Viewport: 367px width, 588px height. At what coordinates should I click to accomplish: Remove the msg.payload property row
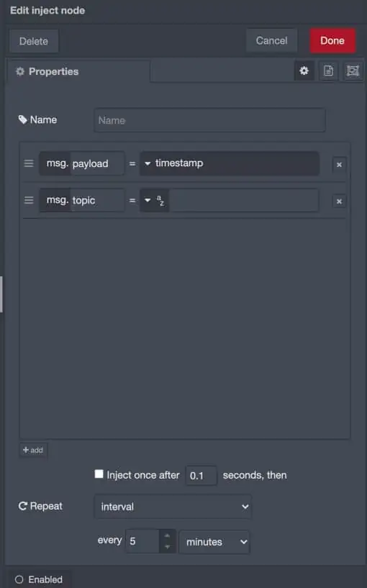[x=339, y=165]
